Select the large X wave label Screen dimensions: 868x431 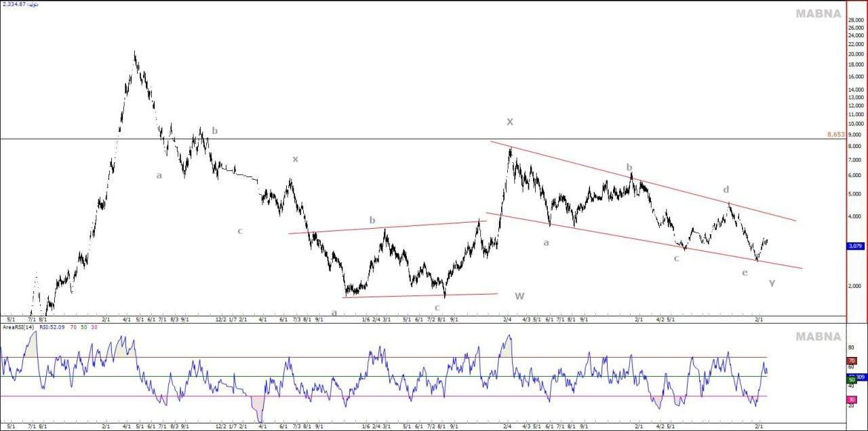click(510, 122)
